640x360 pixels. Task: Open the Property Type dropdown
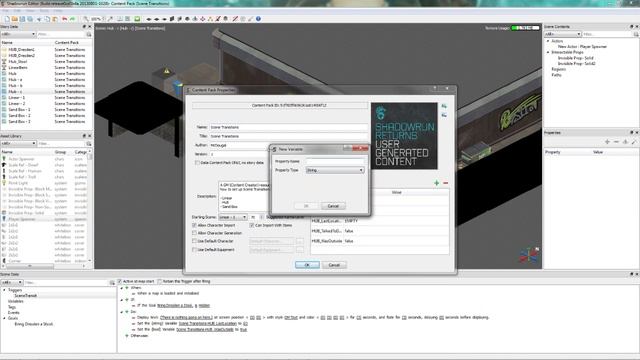(335, 170)
